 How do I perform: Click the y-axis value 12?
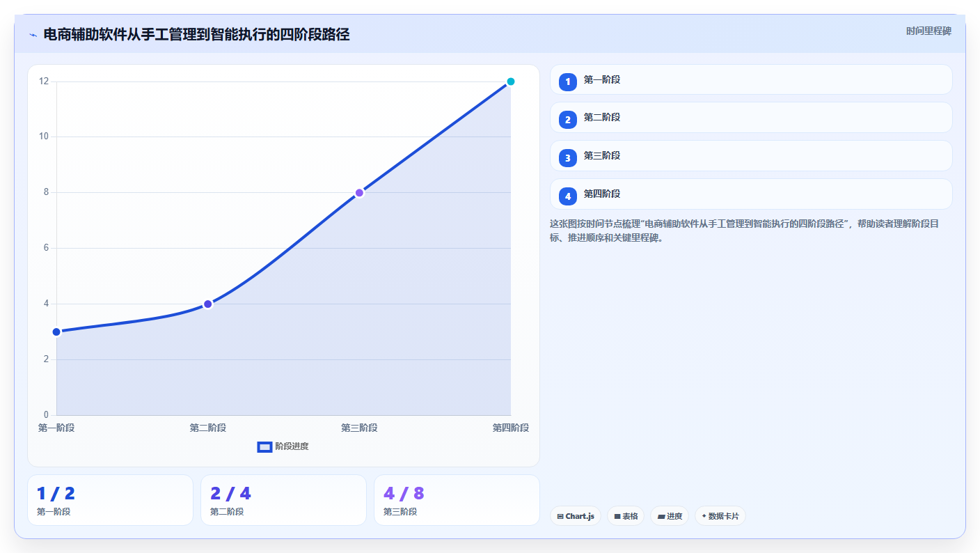click(44, 81)
